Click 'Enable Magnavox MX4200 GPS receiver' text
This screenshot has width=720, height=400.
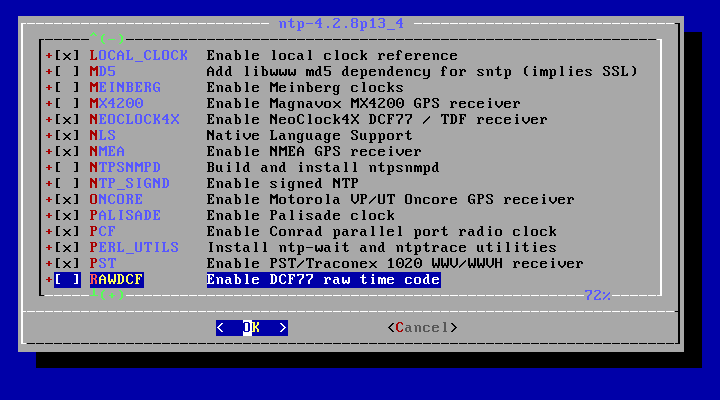tap(364, 104)
